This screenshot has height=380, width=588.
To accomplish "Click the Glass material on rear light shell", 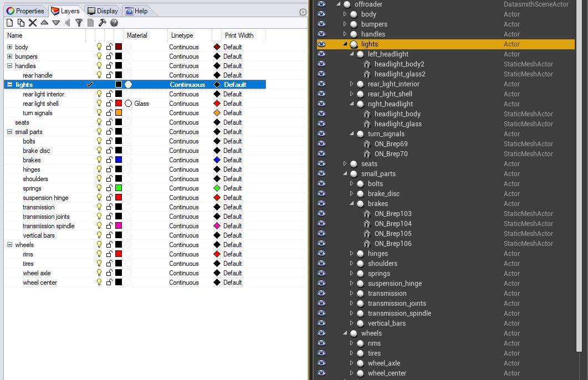I will [141, 104].
